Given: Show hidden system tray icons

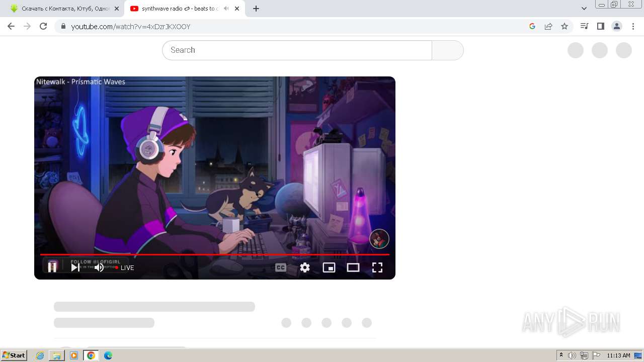Looking at the screenshot, I should 561,355.
